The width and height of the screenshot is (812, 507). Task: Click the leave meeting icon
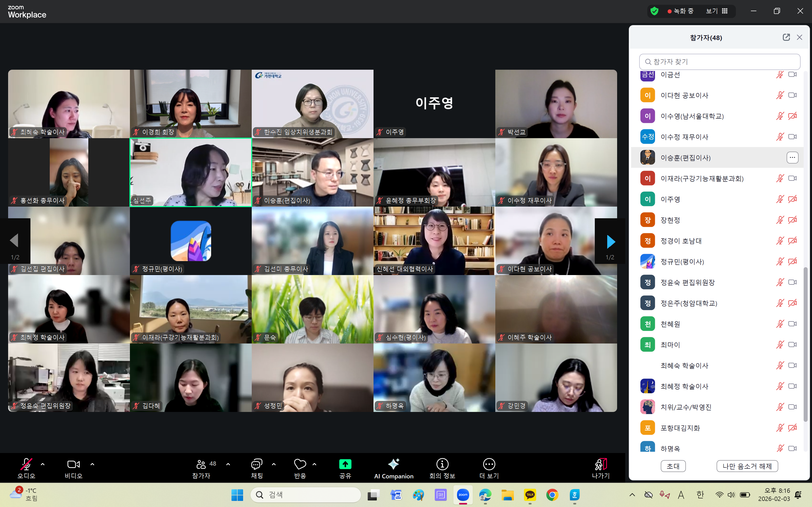point(601,464)
